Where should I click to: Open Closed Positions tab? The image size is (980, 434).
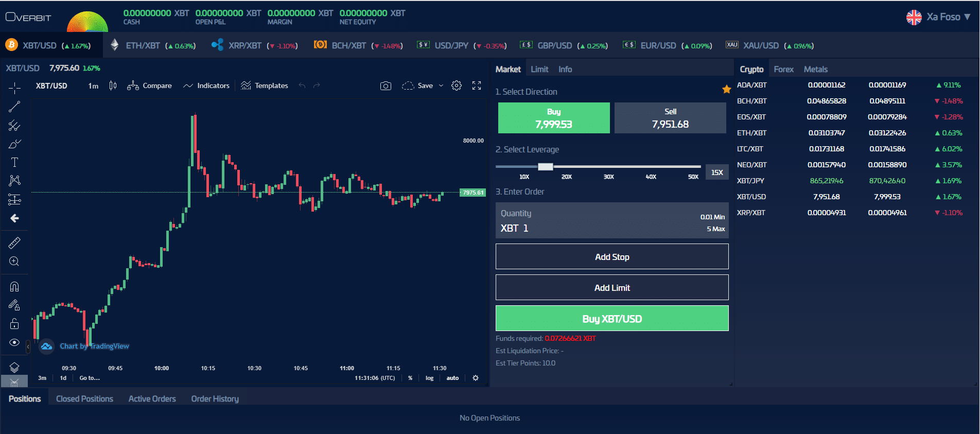click(84, 398)
